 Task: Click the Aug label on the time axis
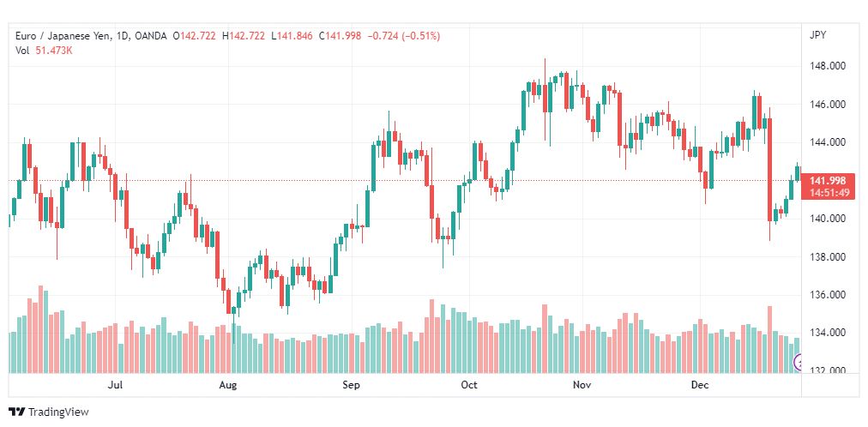227,386
